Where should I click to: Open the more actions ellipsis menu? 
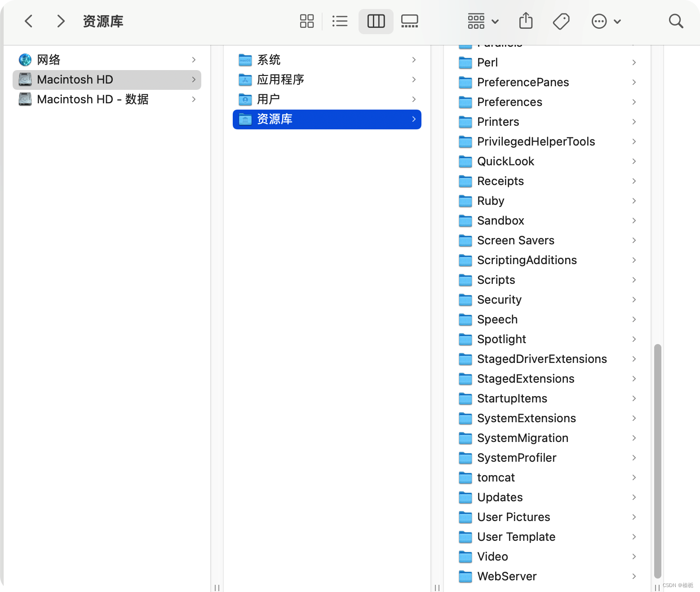[x=606, y=21]
